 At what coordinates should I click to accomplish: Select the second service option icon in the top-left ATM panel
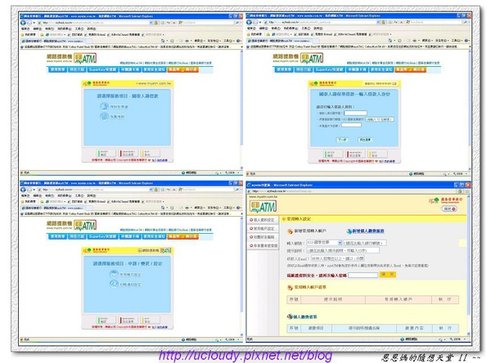(x=104, y=116)
